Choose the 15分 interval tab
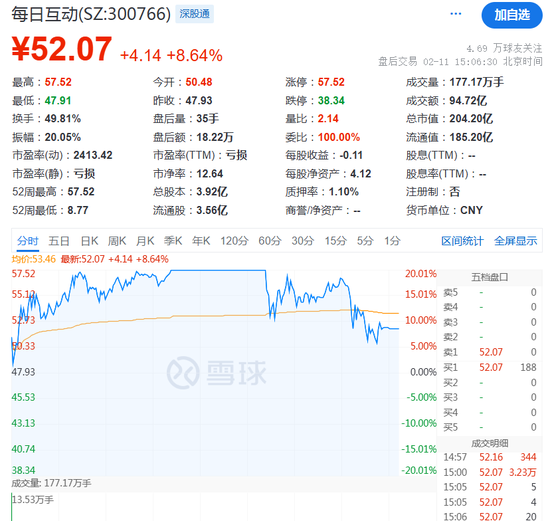 point(335,241)
